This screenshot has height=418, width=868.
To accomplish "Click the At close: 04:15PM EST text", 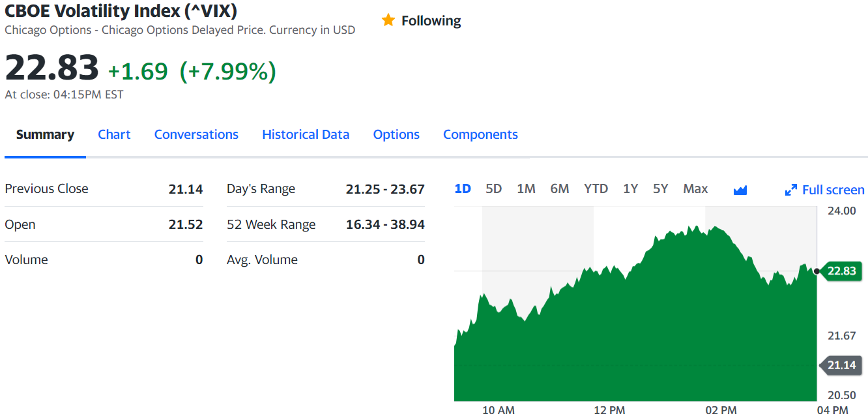I will click(64, 95).
